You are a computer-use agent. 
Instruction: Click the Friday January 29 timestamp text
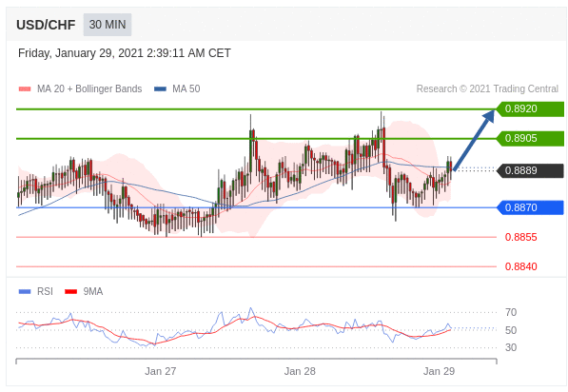coord(125,53)
